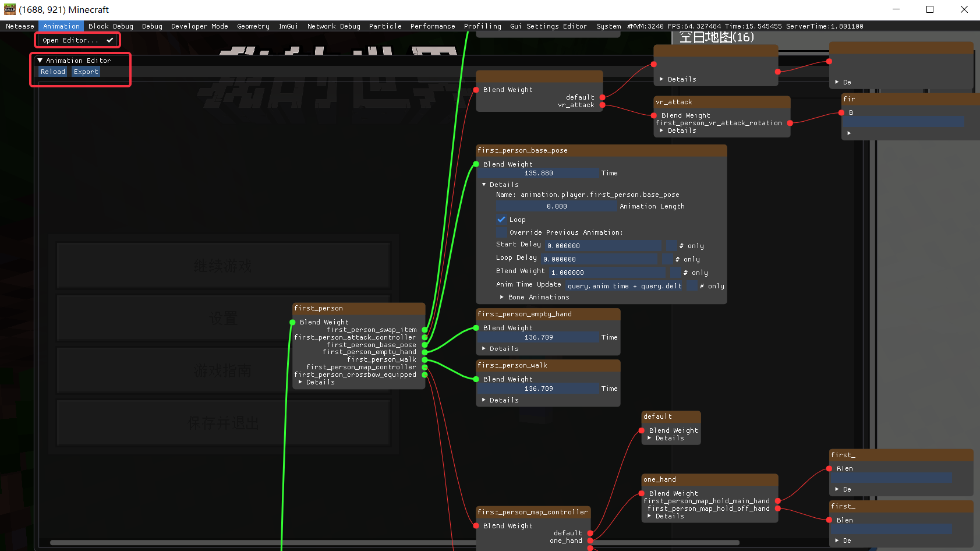
Task: Click the first_person_walk output pin on first_person node
Action: (424, 359)
